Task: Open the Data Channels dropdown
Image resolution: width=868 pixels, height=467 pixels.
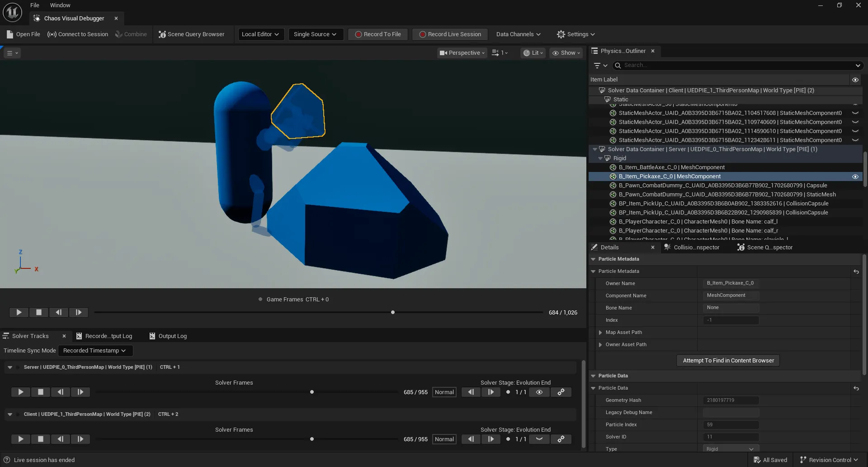Action: [518, 34]
